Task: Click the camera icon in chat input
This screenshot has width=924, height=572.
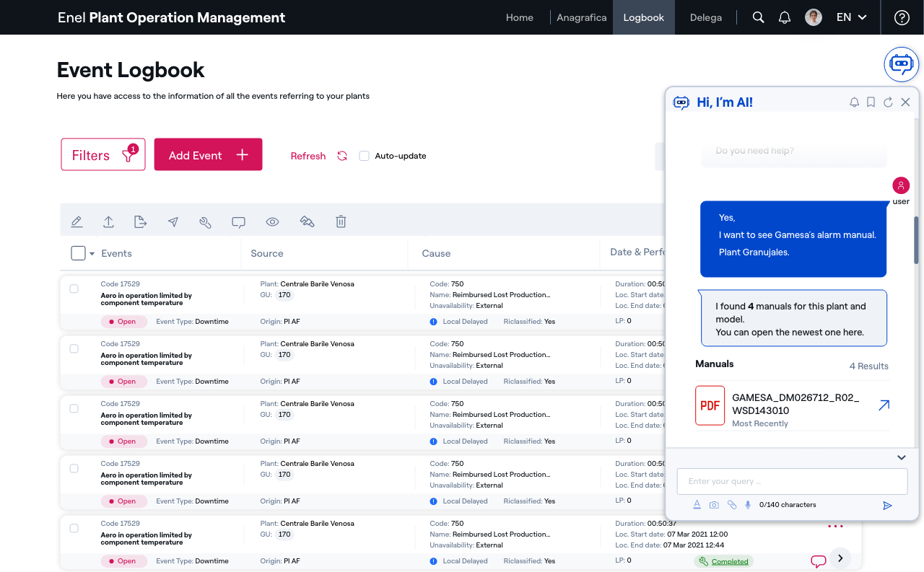Action: coord(714,505)
